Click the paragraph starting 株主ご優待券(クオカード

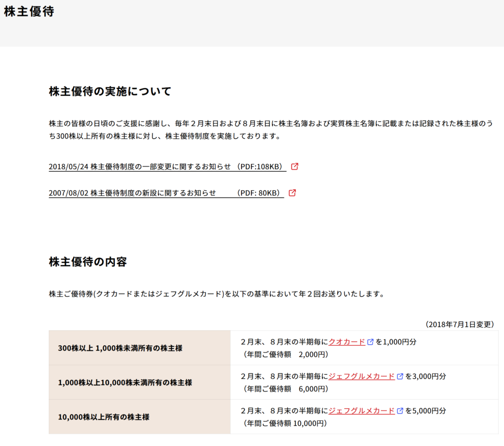pos(216,294)
